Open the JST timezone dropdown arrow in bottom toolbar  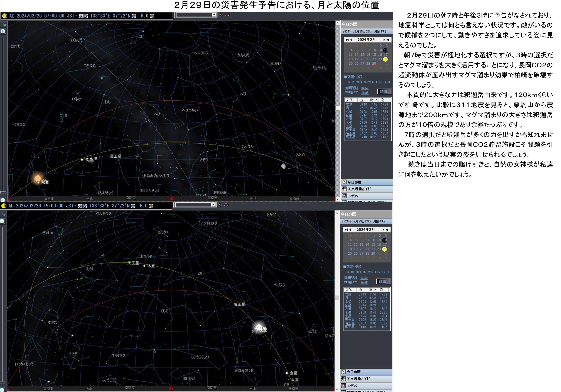coord(75,206)
